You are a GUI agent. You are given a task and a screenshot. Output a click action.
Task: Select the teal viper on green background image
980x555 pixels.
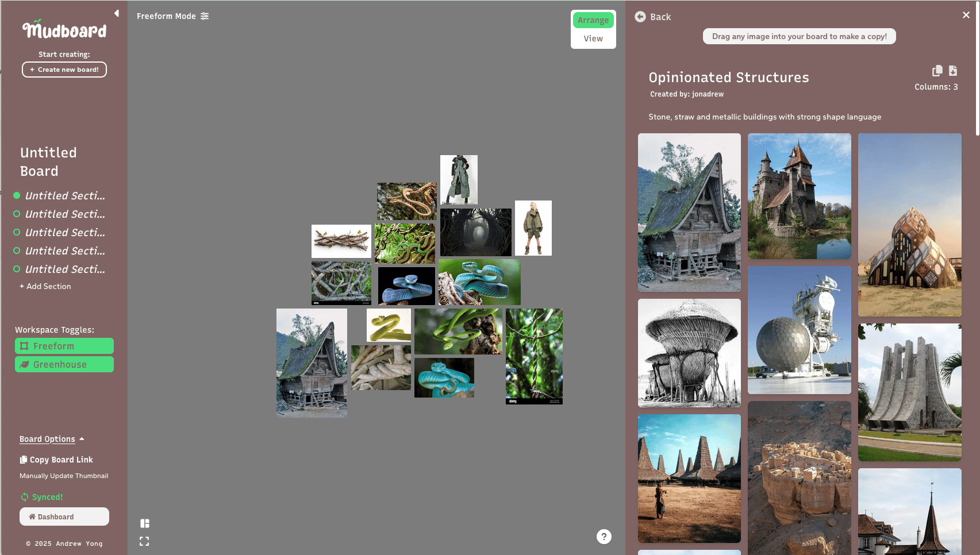(x=479, y=282)
